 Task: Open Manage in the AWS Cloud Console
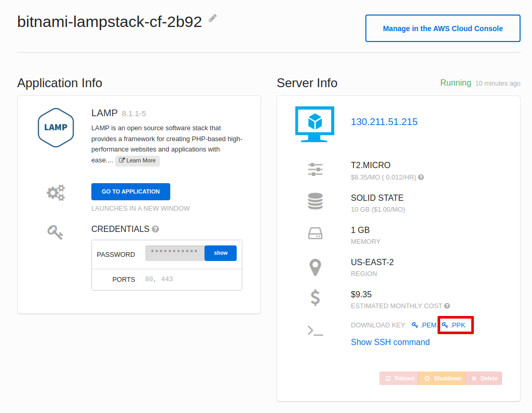click(x=443, y=29)
